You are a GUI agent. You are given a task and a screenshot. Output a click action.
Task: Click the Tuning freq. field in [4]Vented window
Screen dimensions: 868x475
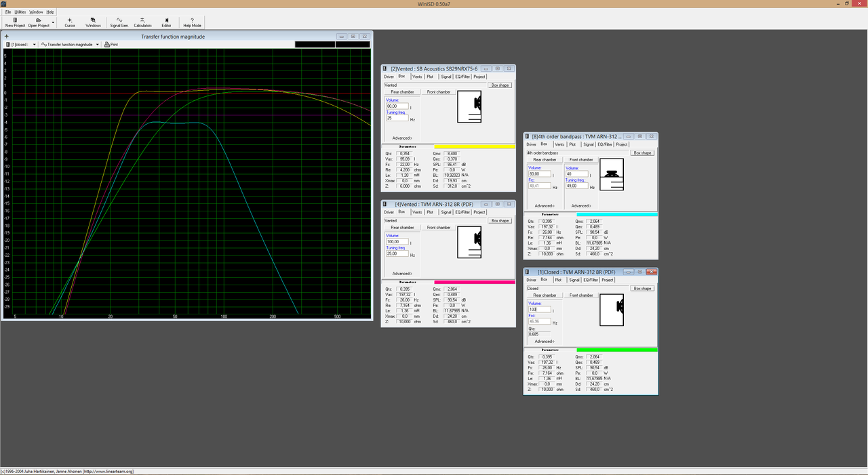397,253
